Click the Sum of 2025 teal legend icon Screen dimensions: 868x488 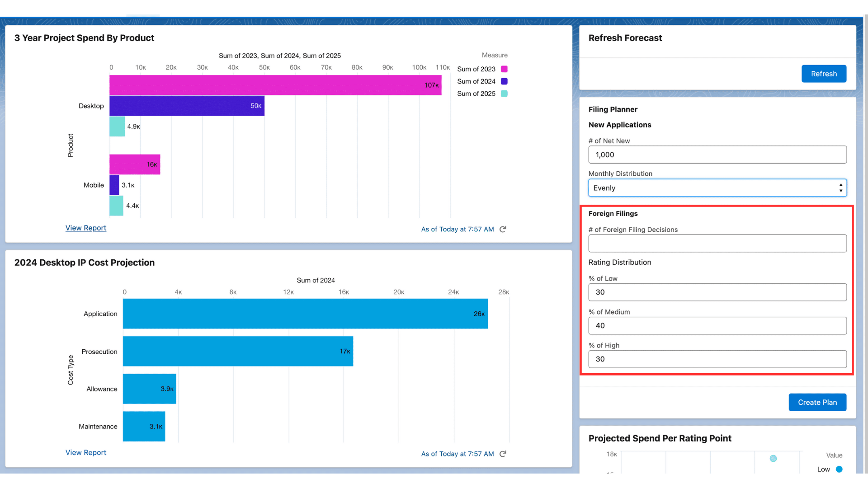click(505, 94)
